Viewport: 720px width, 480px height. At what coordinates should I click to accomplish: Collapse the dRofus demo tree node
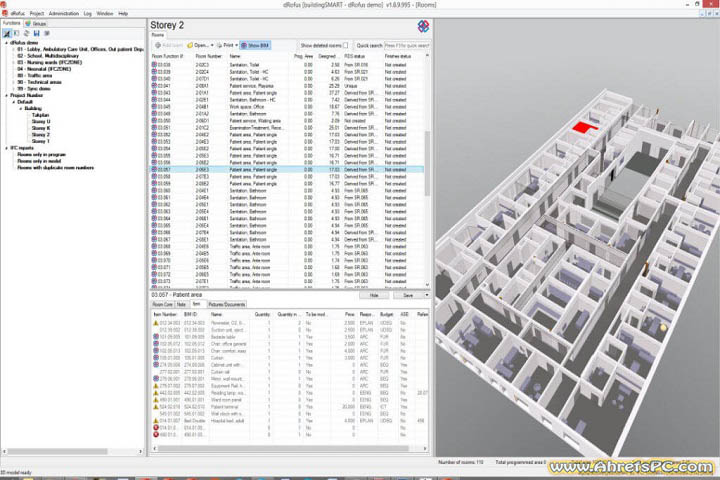6,43
